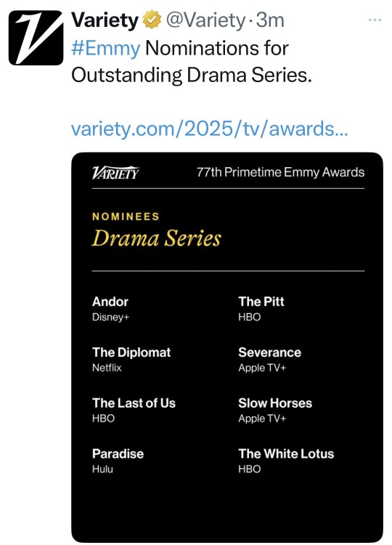Viewport: 392px width, 545px height.
Task: Follow the variety.com/2025/tv/awards link
Action: [209, 129]
